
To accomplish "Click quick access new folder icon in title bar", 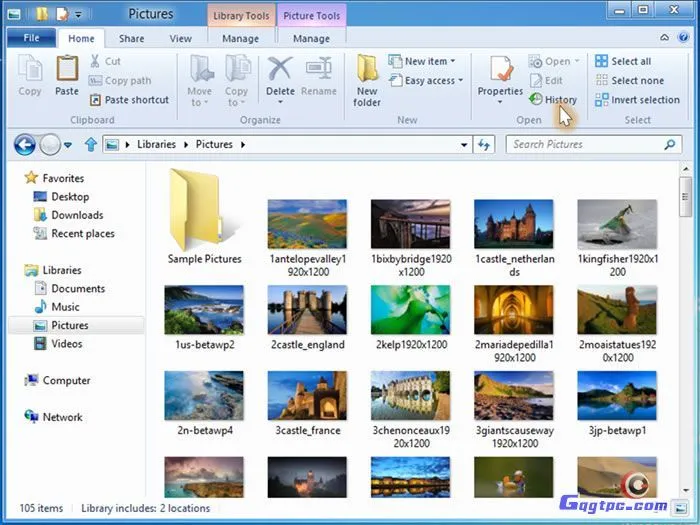I will [42, 14].
